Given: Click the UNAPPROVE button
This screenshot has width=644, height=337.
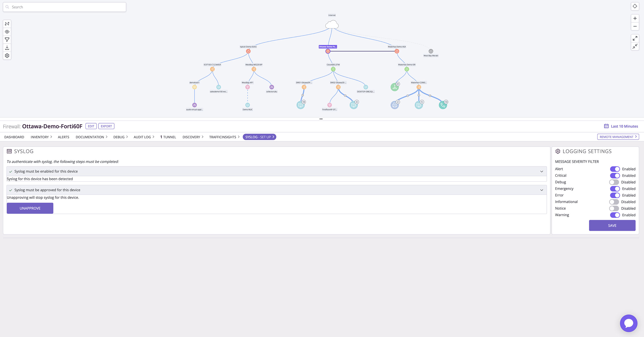Looking at the screenshot, I should 30,208.
